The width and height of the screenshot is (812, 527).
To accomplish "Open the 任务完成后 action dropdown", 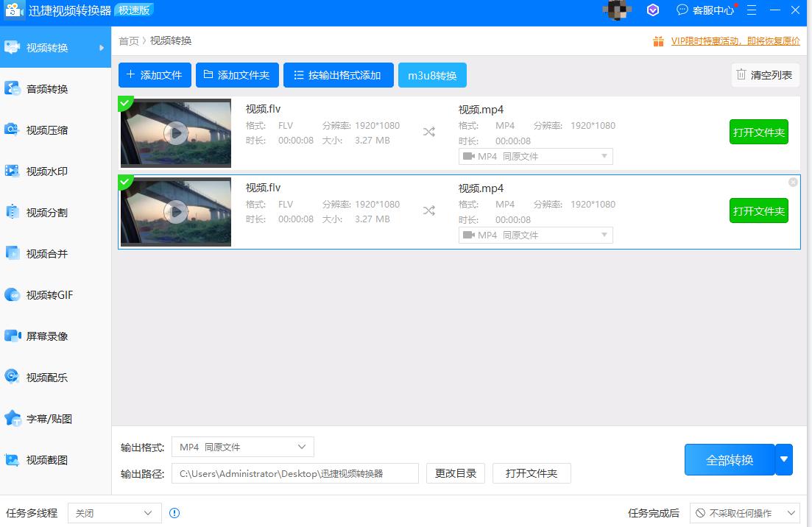I will (x=746, y=512).
